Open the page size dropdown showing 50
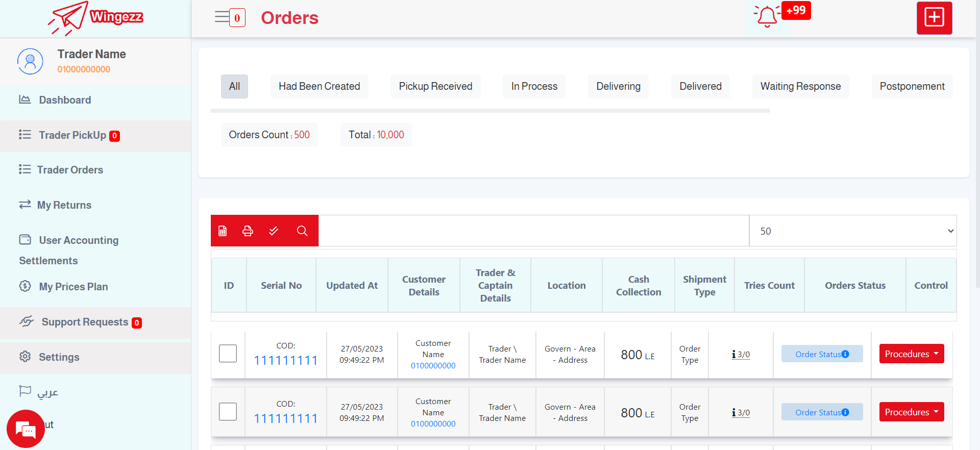 [x=852, y=231]
